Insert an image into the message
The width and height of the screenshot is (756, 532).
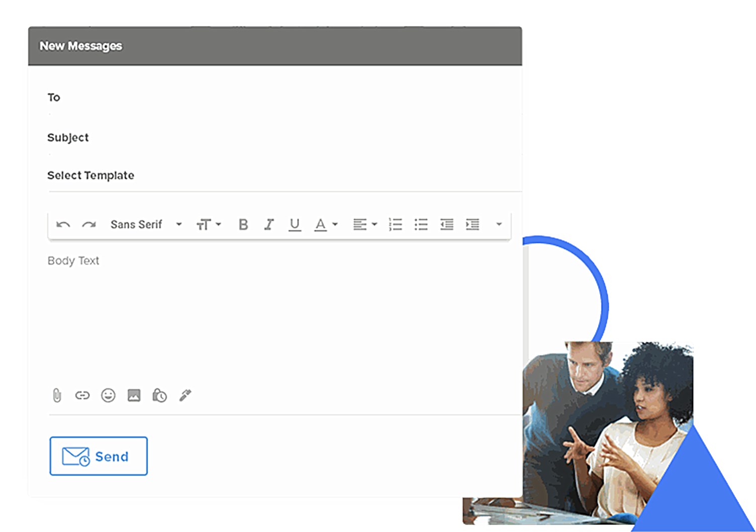point(134,396)
